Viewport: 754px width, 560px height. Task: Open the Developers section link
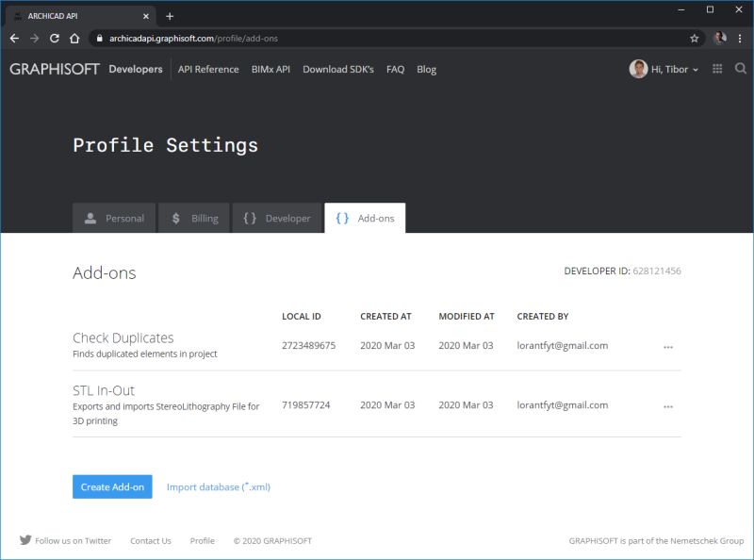click(136, 69)
